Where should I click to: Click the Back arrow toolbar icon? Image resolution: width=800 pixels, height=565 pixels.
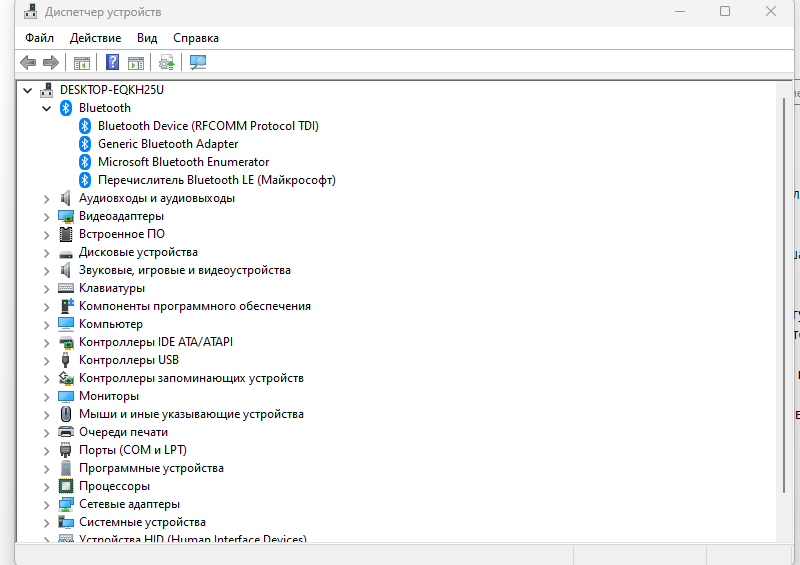28,63
